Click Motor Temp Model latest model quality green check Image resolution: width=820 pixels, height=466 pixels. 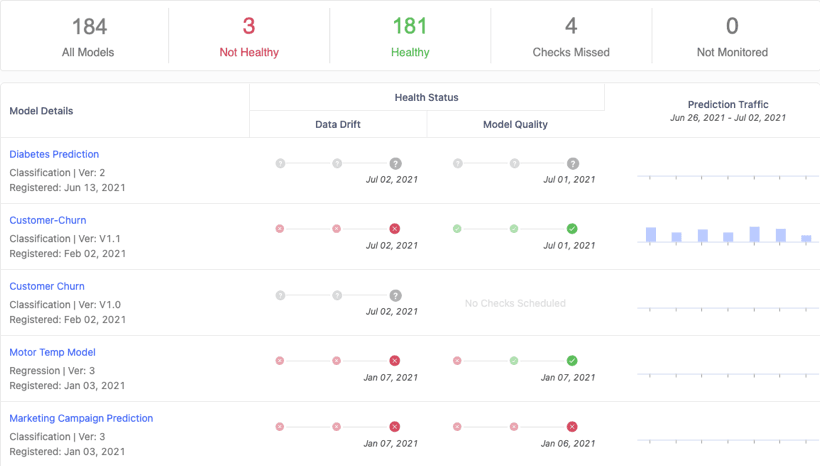pos(572,360)
